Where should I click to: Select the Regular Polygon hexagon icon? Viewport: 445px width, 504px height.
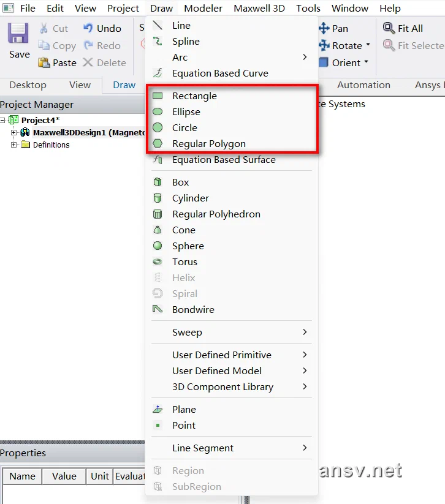click(158, 143)
